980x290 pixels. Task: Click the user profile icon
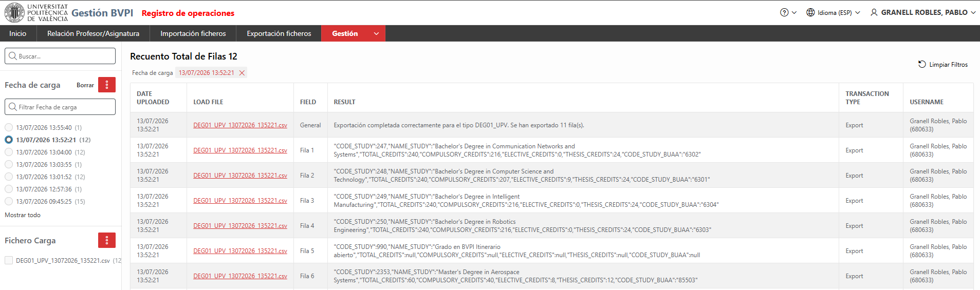[874, 12]
